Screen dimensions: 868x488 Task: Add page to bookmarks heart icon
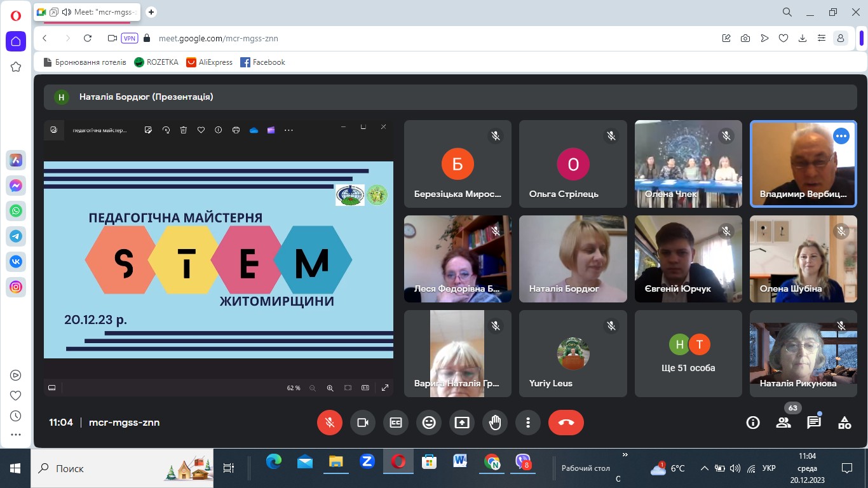pos(783,38)
